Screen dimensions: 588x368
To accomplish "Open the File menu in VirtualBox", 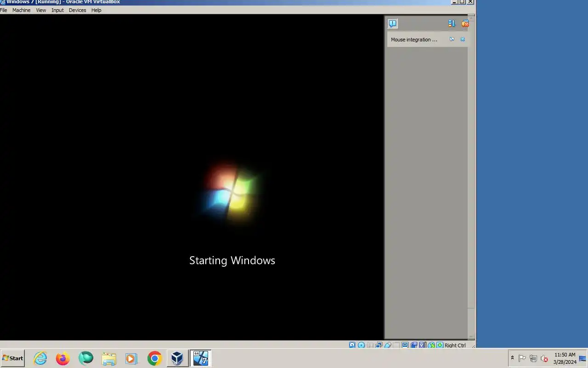I will [x=3, y=10].
